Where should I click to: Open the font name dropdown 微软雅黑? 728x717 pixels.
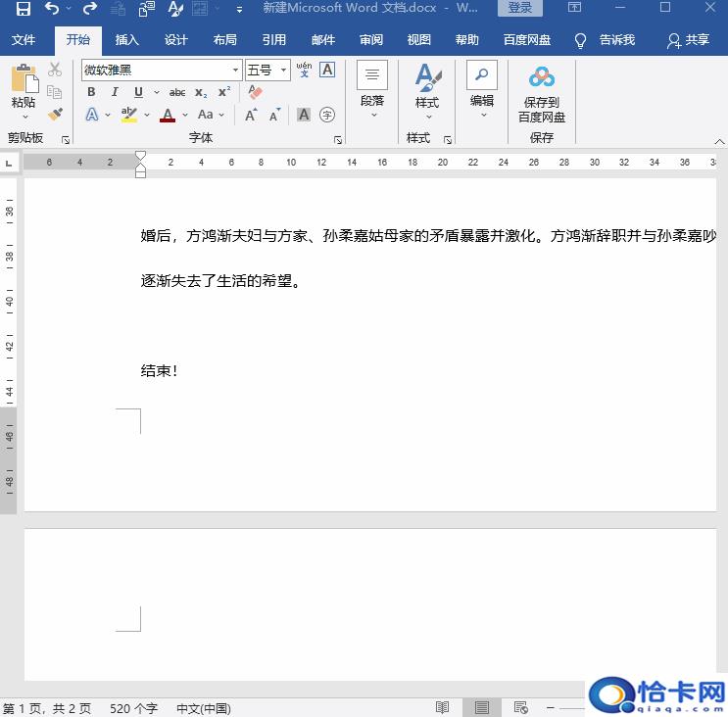236,71
